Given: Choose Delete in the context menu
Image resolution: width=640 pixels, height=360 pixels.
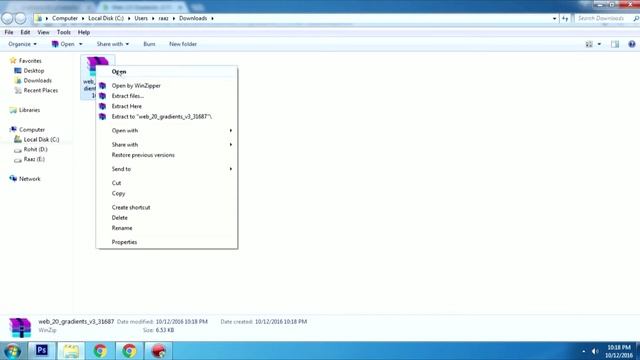Looking at the screenshot, I should pos(167,218).
